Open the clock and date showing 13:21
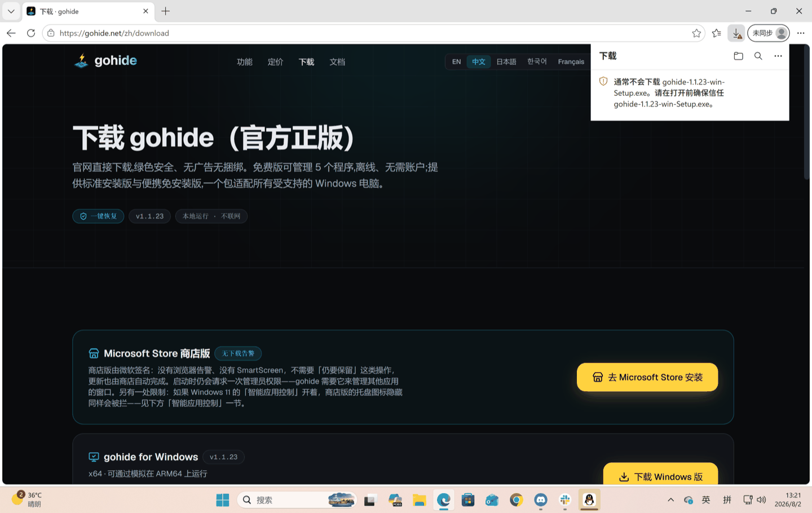 pyautogui.click(x=788, y=499)
